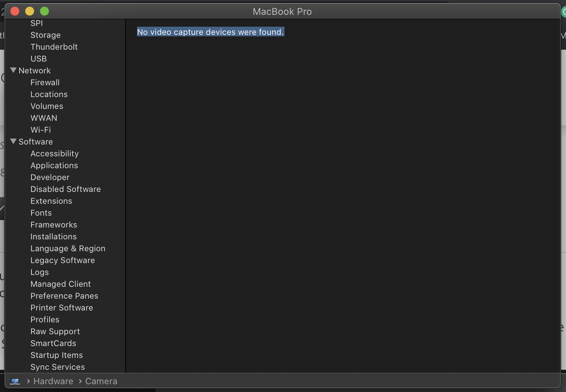Select the Software category heading
Screen dimensions: 566x392
click(x=36, y=142)
